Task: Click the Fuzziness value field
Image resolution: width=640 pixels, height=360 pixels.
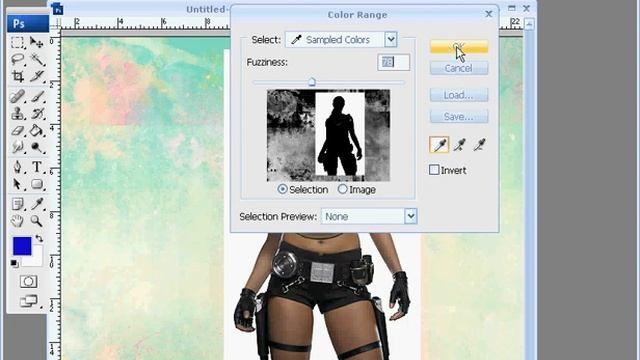Action: click(x=393, y=62)
